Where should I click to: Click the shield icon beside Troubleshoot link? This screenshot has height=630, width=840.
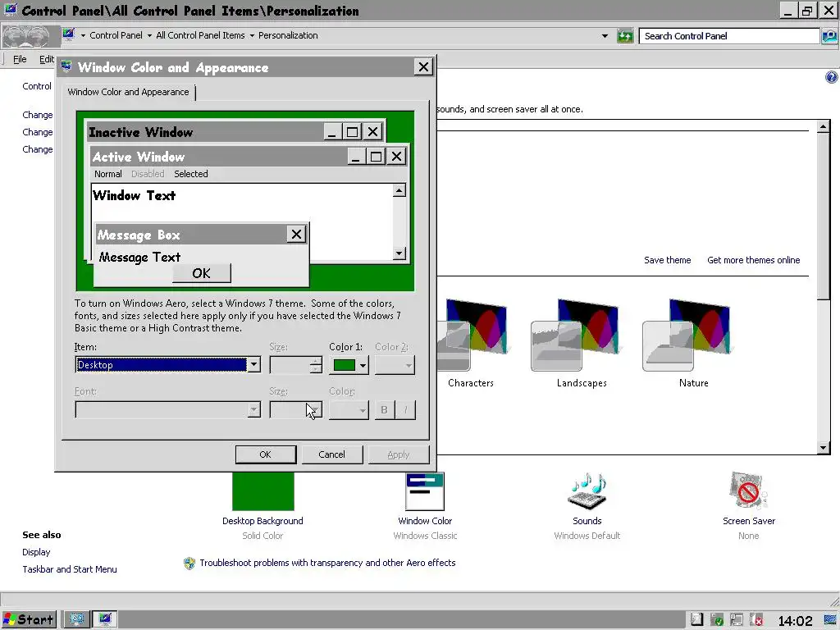[189, 563]
